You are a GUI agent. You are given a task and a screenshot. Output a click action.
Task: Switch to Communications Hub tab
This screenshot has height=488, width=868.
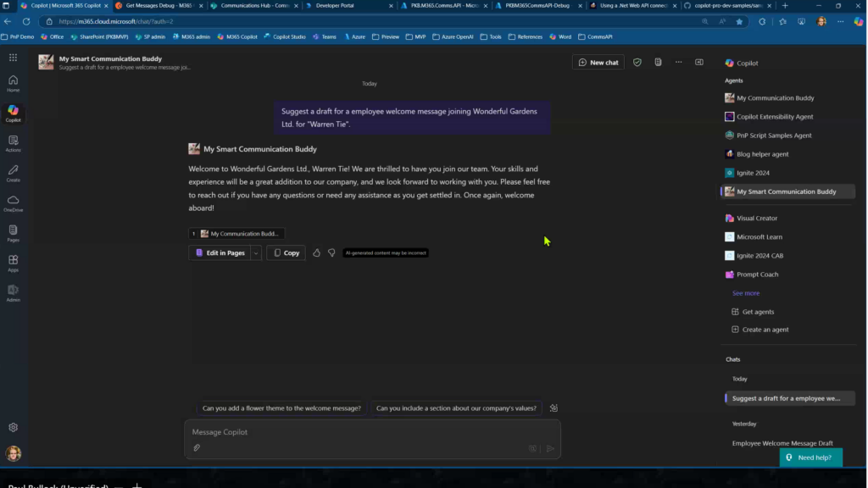point(254,6)
